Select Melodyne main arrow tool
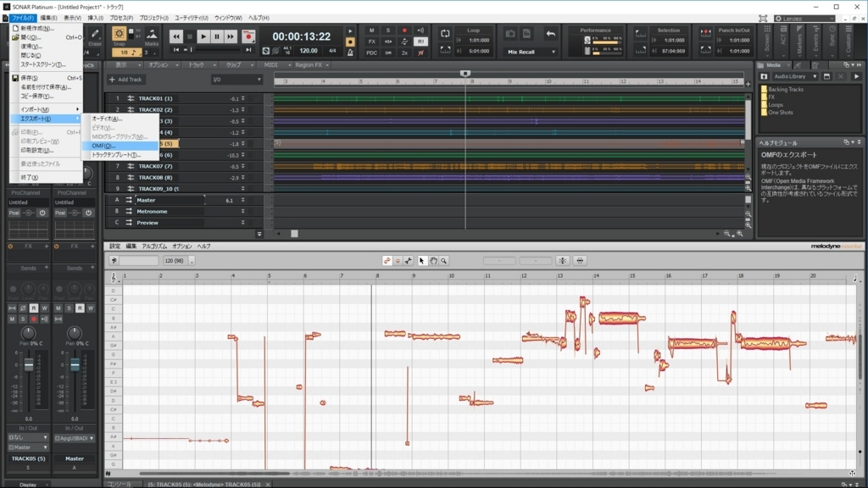The image size is (868, 488). (x=422, y=261)
